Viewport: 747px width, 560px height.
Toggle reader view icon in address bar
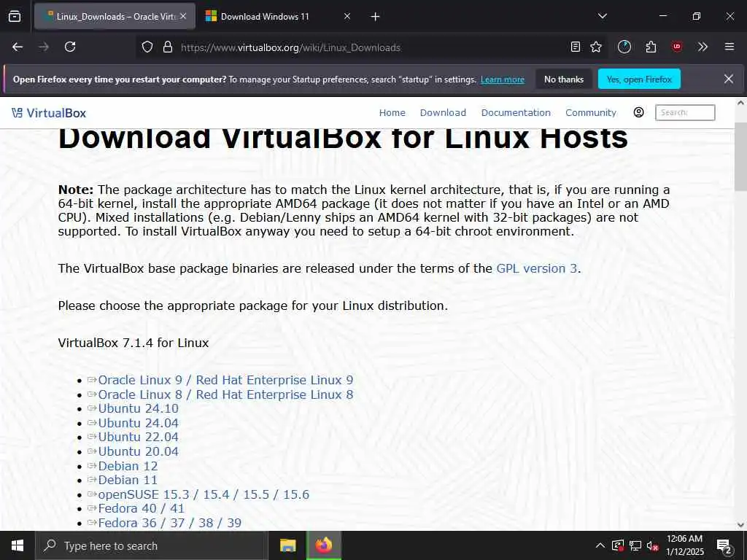click(x=576, y=47)
